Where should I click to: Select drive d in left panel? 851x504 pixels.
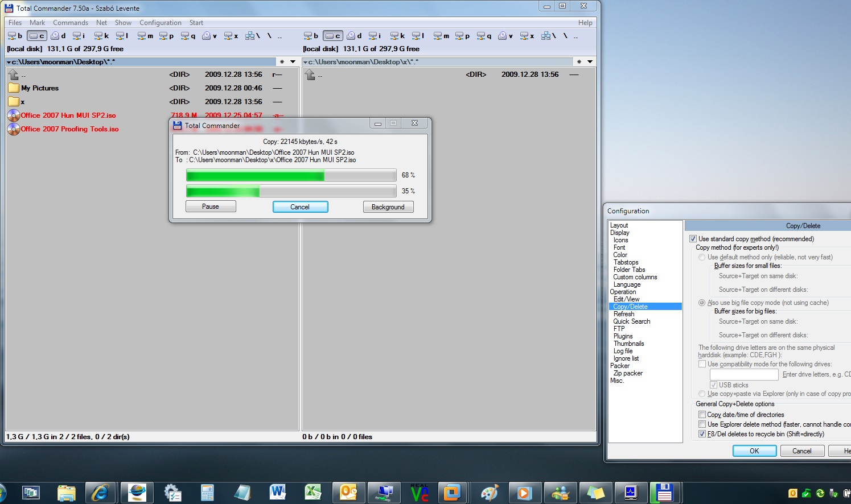[x=59, y=35]
